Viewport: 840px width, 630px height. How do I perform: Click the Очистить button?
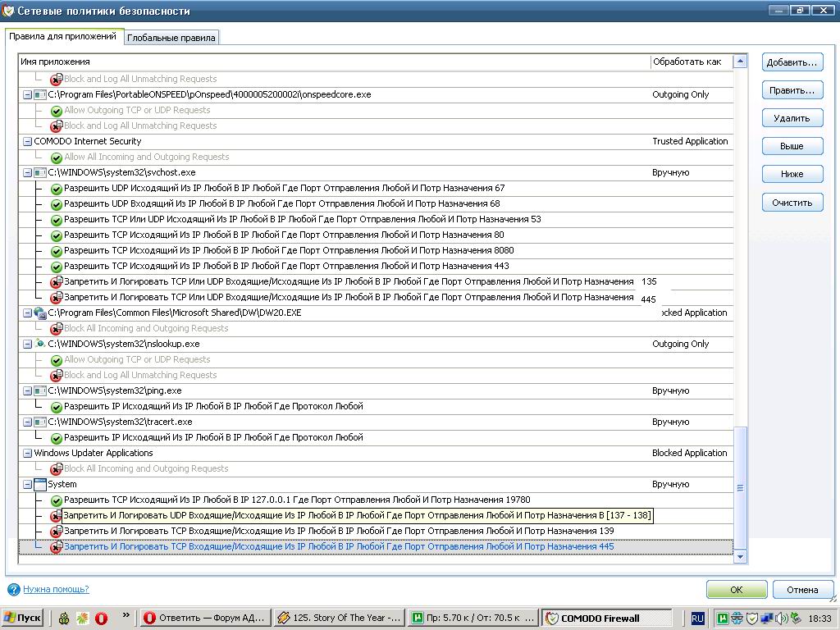point(792,203)
